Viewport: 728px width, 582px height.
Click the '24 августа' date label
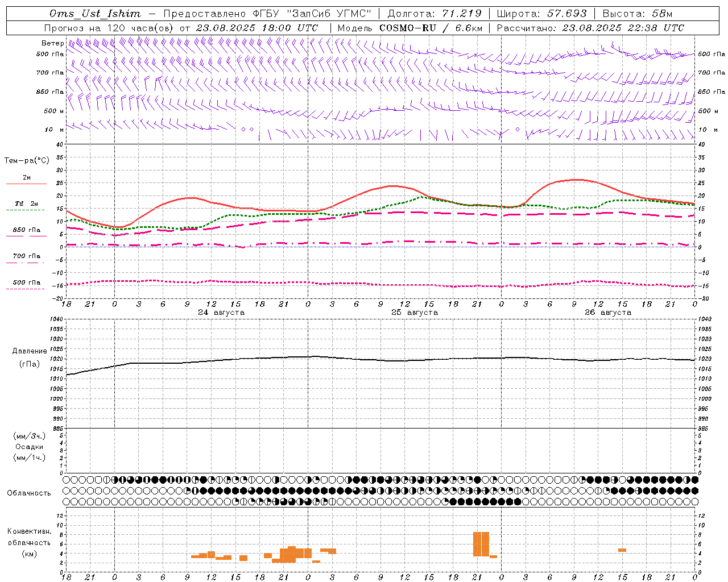221,313
